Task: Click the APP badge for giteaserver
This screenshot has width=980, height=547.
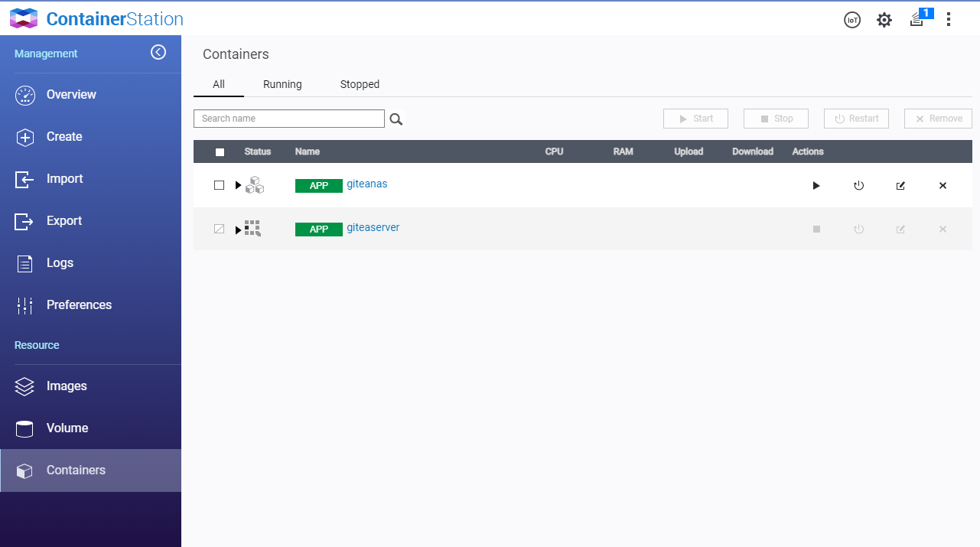Action: coord(319,230)
